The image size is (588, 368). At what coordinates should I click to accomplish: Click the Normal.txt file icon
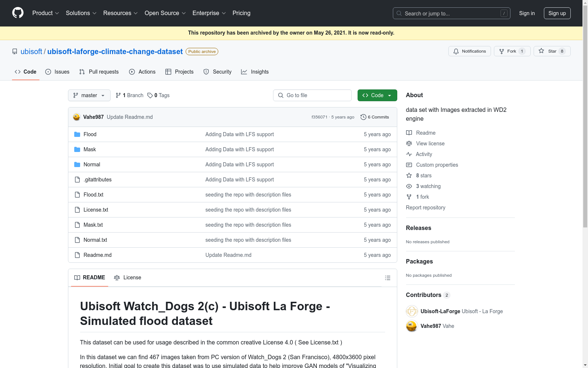point(77,240)
